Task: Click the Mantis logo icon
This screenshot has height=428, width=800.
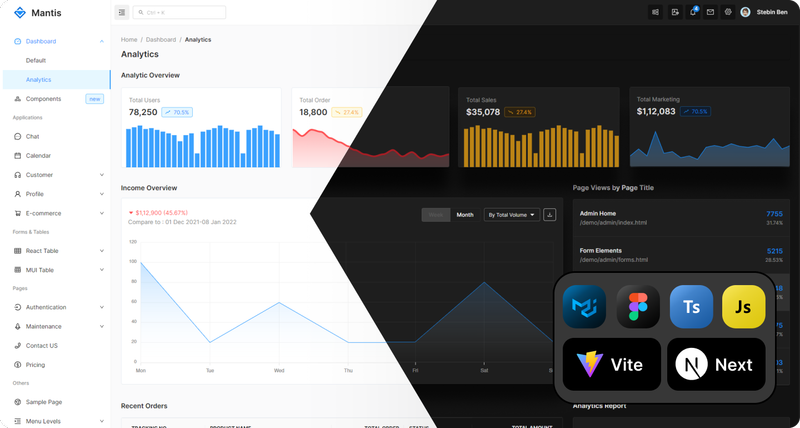Action: click(19, 13)
